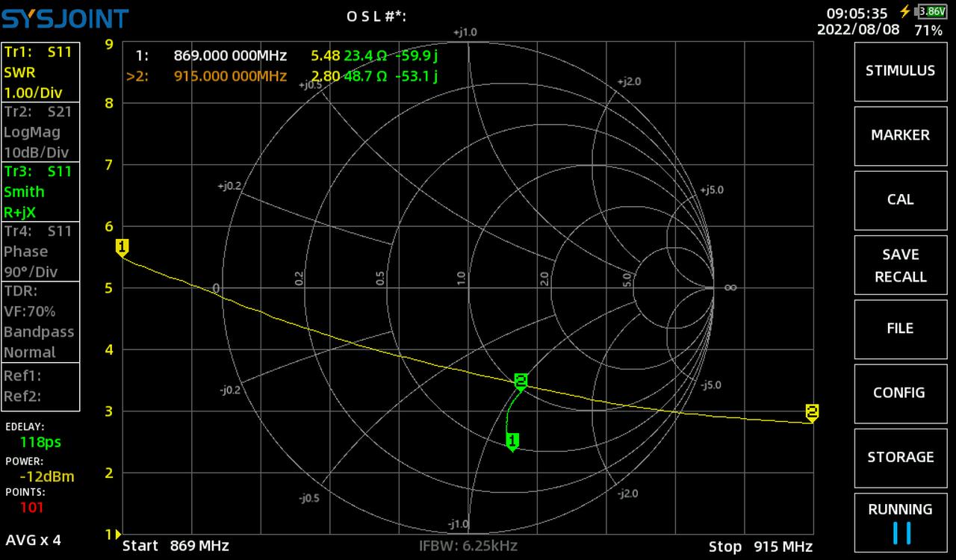Click the date 2022/08/08
Viewport: 956px width, 560px height.
click(859, 30)
